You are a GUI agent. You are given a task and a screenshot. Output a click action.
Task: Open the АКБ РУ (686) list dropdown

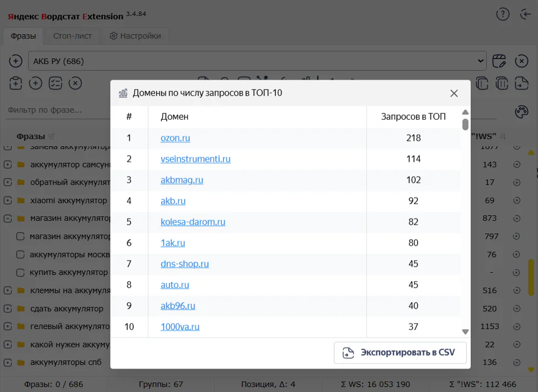click(x=257, y=61)
